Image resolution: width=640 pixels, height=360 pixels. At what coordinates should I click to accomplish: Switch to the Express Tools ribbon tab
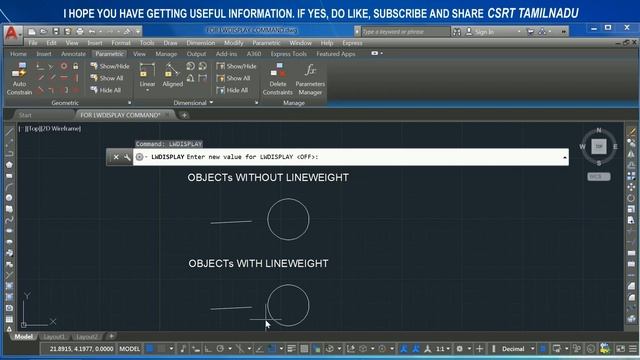[288, 53]
